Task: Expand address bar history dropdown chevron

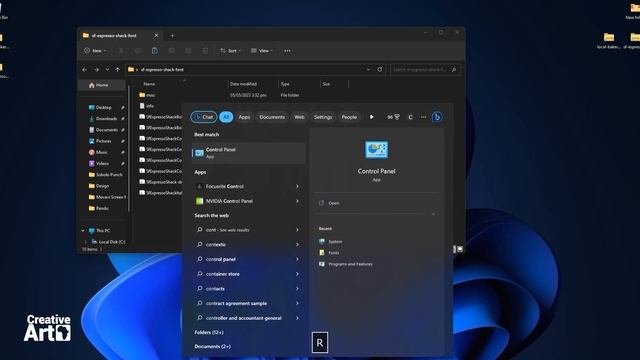Action: pyautogui.click(x=368, y=69)
